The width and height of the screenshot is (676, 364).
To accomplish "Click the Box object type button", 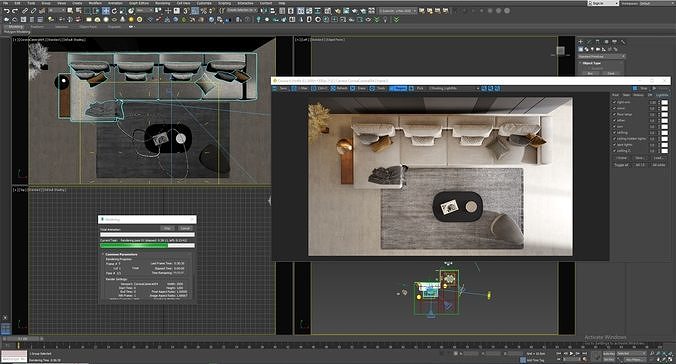I will coord(590,73).
